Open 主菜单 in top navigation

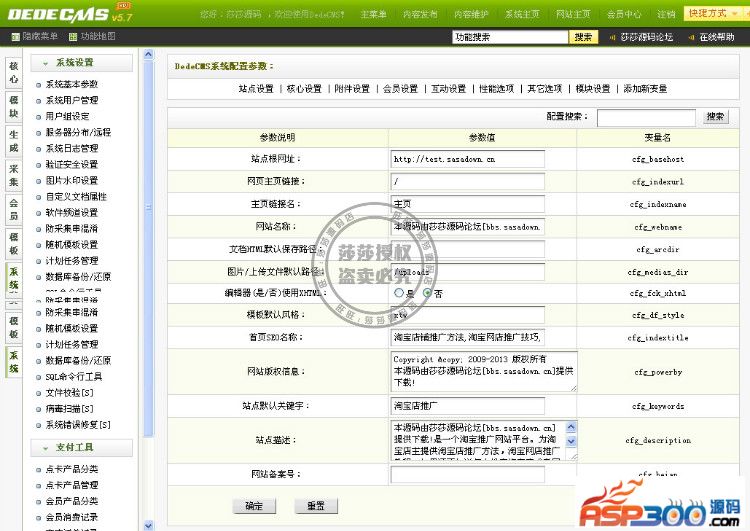pos(374,14)
